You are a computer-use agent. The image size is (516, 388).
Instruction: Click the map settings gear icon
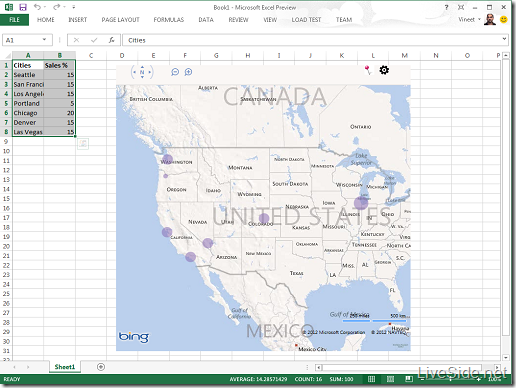tap(384, 70)
